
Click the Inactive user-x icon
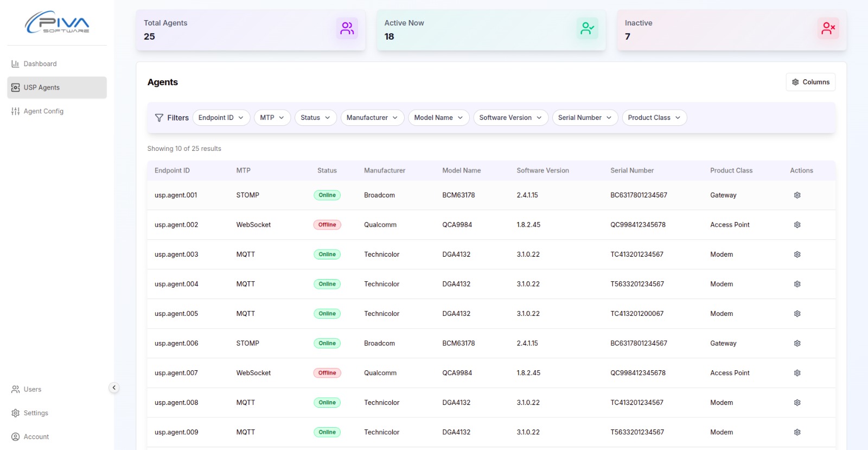828,29
